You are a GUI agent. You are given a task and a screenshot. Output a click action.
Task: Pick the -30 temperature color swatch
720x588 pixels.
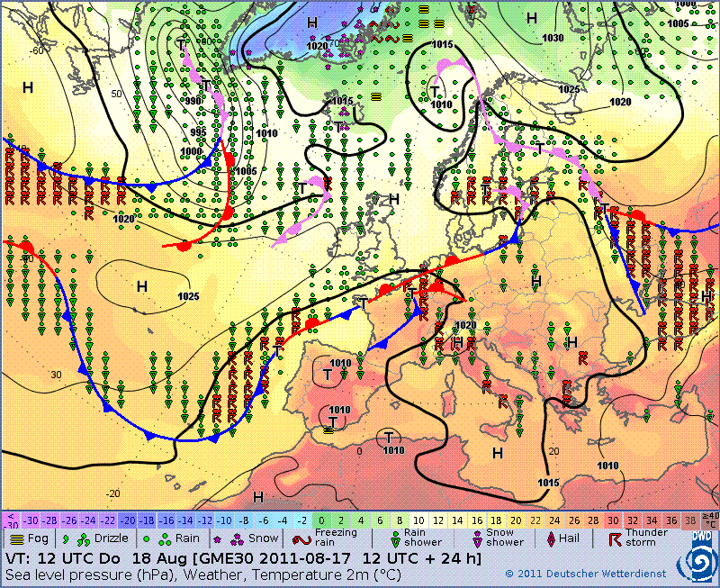pyautogui.click(x=31, y=521)
